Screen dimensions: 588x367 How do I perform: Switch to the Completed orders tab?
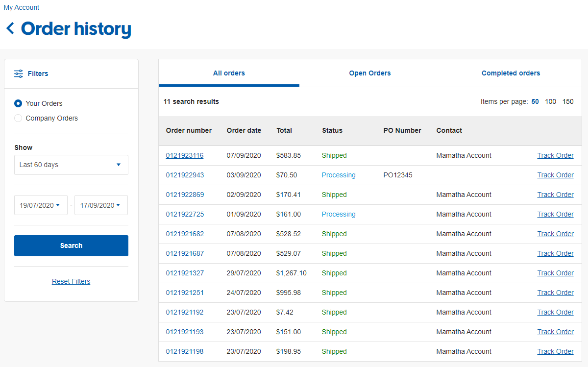(x=511, y=73)
